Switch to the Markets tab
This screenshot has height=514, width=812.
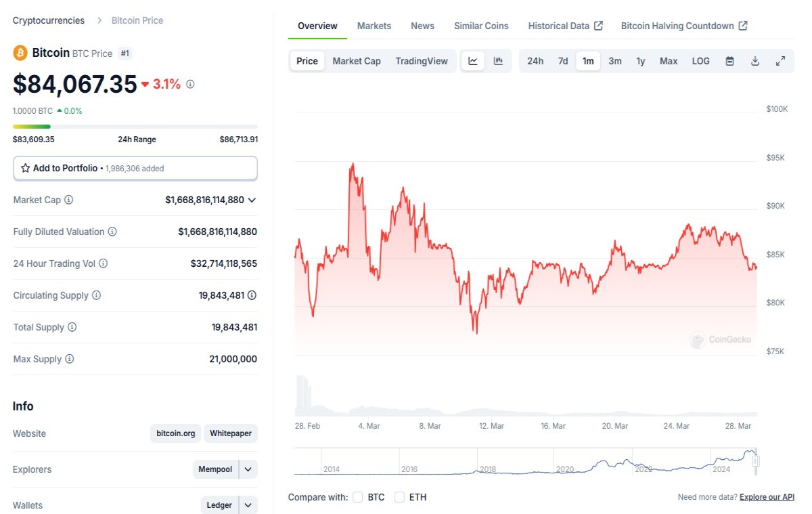374,26
